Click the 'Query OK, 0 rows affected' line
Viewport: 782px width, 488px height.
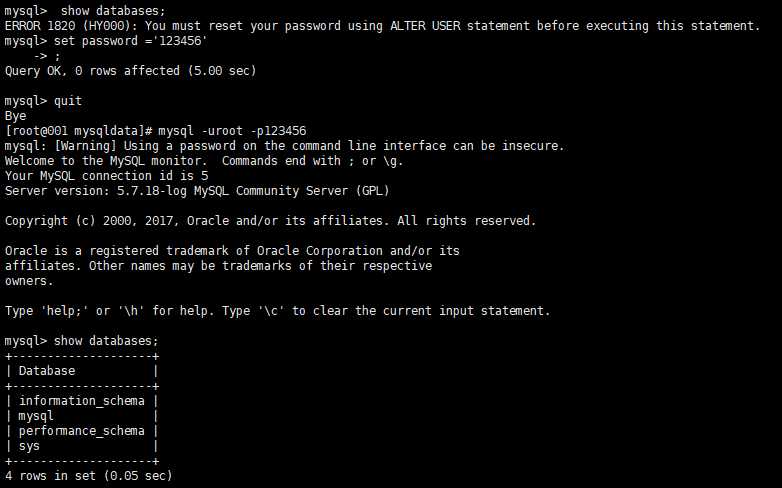[130, 71]
